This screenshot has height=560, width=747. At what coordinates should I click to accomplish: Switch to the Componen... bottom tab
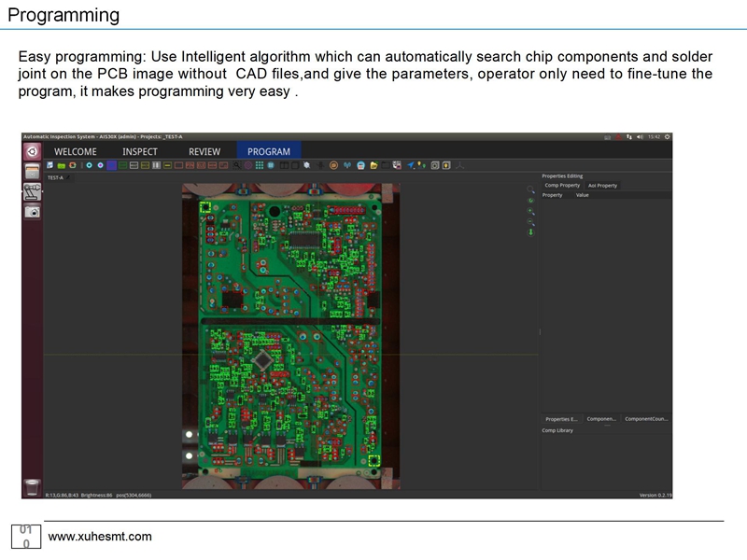601,419
